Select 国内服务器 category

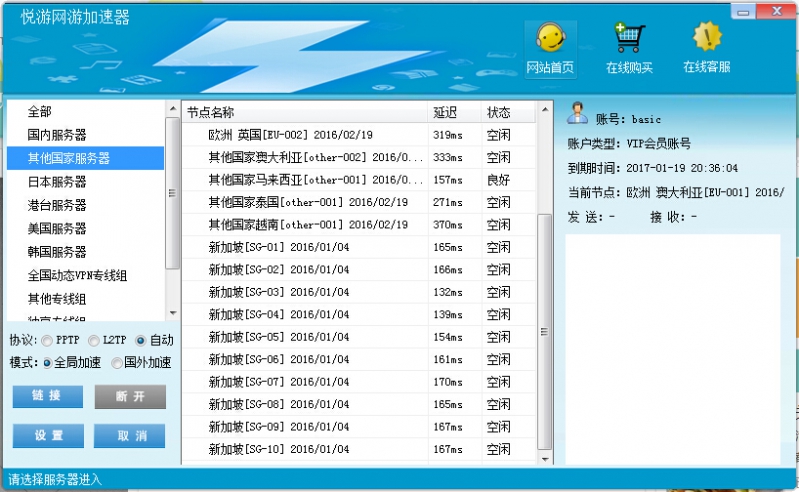point(86,135)
